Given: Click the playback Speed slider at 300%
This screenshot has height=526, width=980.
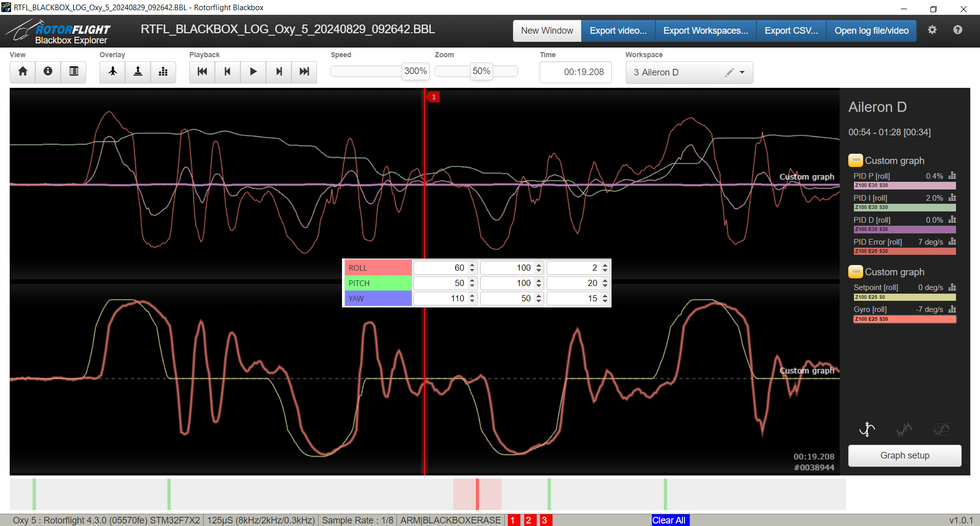Looking at the screenshot, I should point(415,71).
